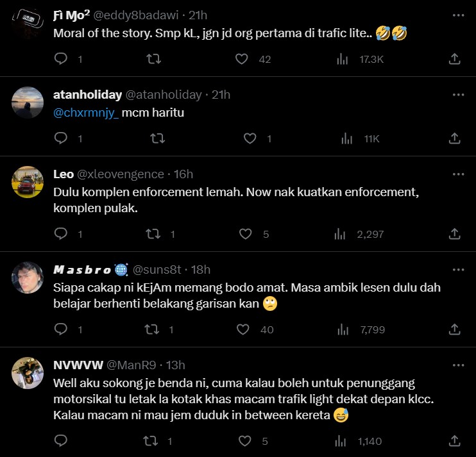Like Masbro's tweet with 40 likes
Screen dimensions: 476x457
pyautogui.click(x=242, y=329)
